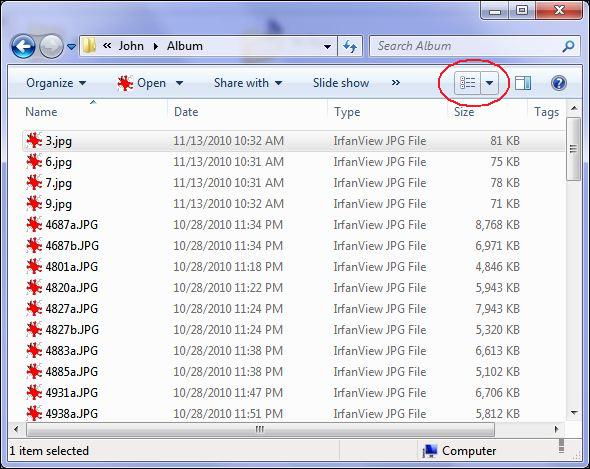This screenshot has height=469, width=590.
Task: Click the Change your view icon
Action: [x=467, y=82]
